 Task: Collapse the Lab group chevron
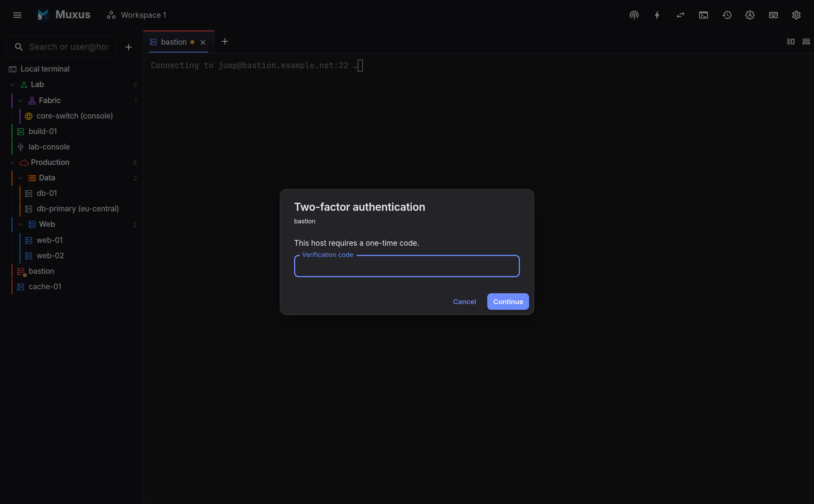(x=13, y=85)
